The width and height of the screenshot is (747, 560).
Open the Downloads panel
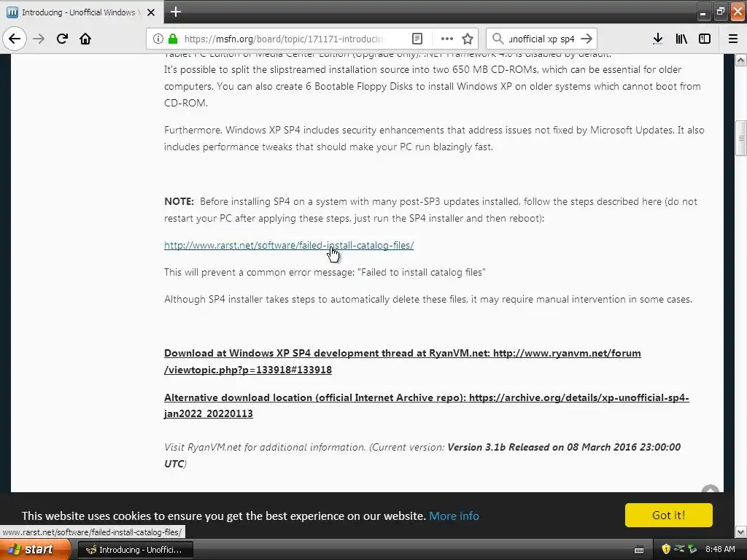657,39
